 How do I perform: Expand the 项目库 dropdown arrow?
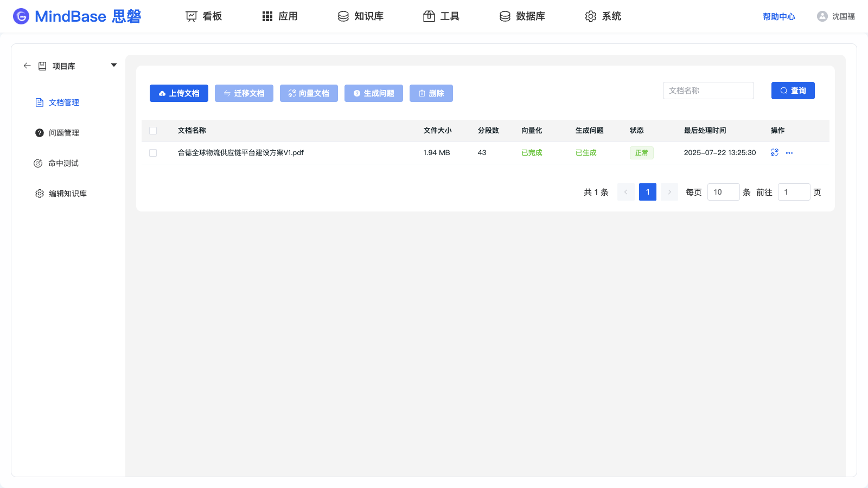pos(114,65)
